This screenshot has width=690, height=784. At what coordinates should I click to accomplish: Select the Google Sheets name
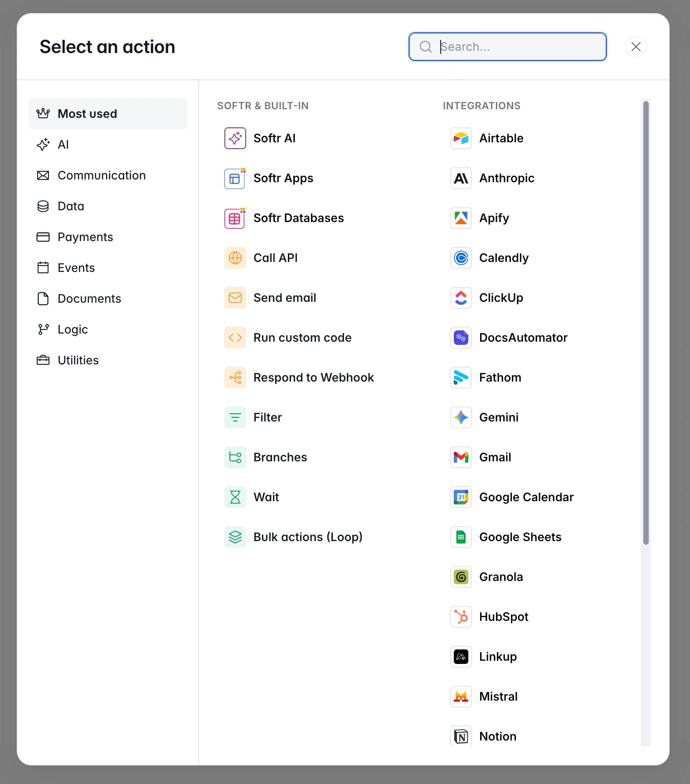click(x=520, y=537)
